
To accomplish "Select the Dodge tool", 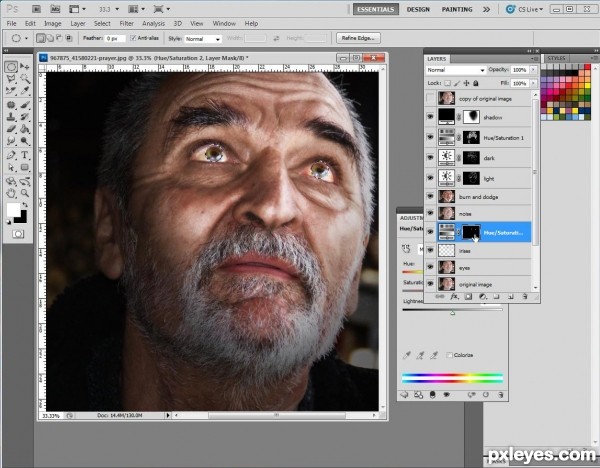I will 25,141.
